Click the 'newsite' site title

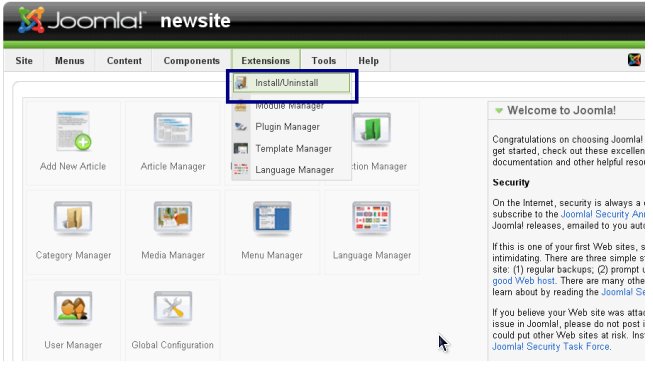click(x=195, y=20)
